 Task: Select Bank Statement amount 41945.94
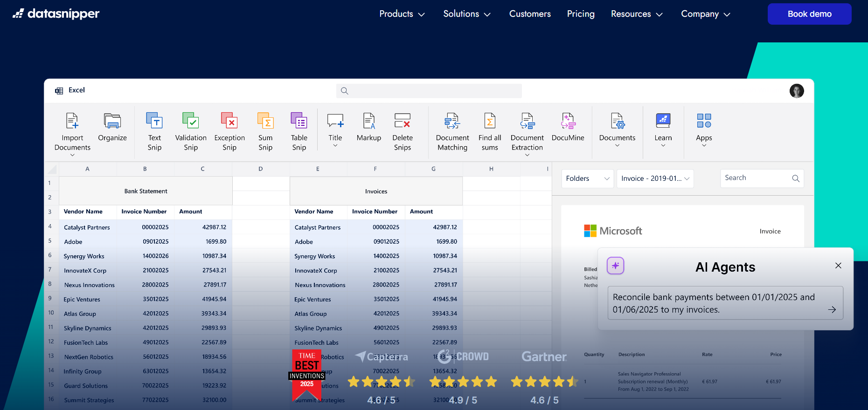pyautogui.click(x=203, y=300)
